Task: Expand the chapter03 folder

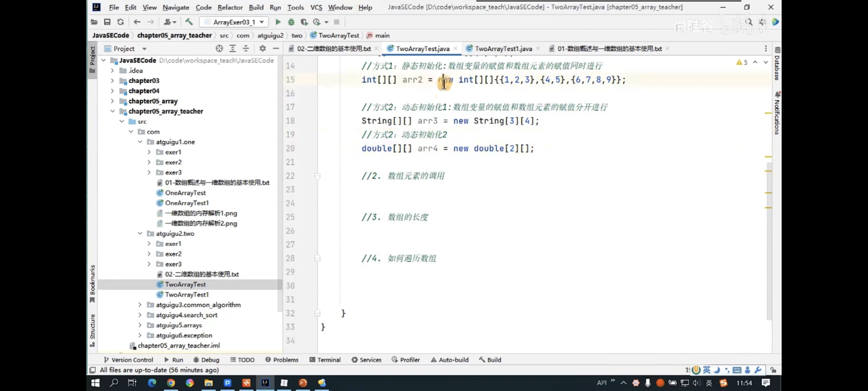Action: tap(112, 80)
